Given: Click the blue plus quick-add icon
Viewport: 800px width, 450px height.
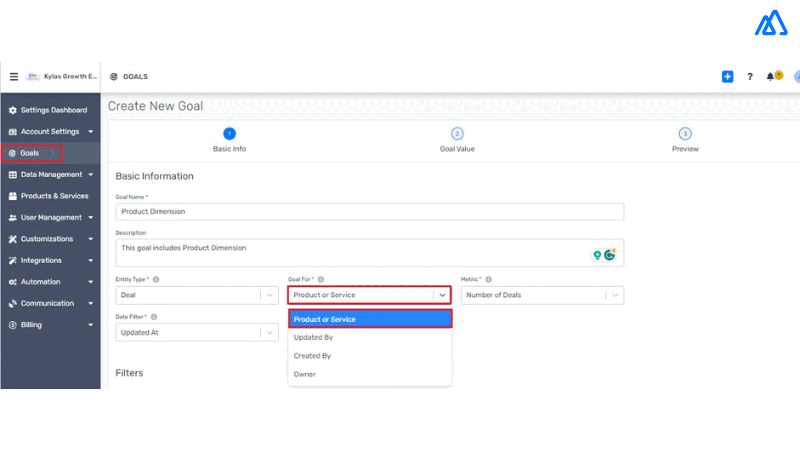Looking at the screenshot, I should [727, 76].
